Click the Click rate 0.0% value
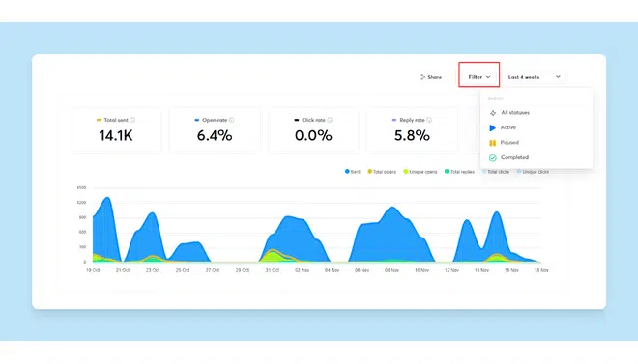This screenshot has width=638, height=364. 313,136
